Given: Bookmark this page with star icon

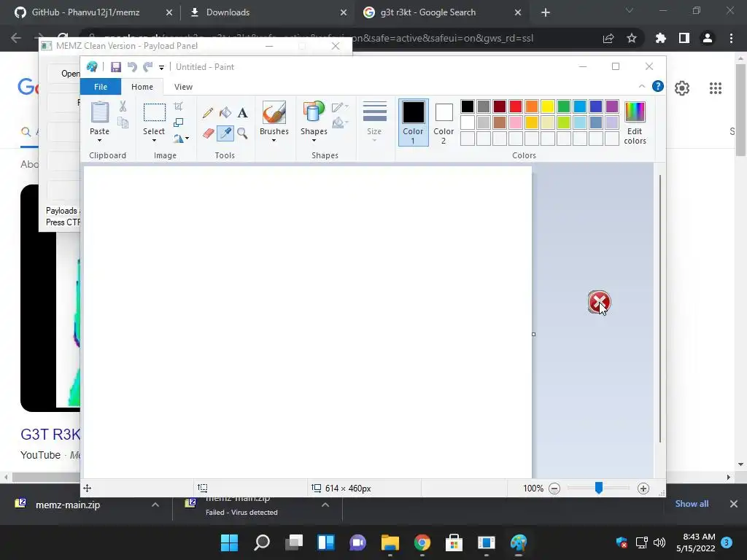Looking at the screenshot, I should click(x=632, y=38).
